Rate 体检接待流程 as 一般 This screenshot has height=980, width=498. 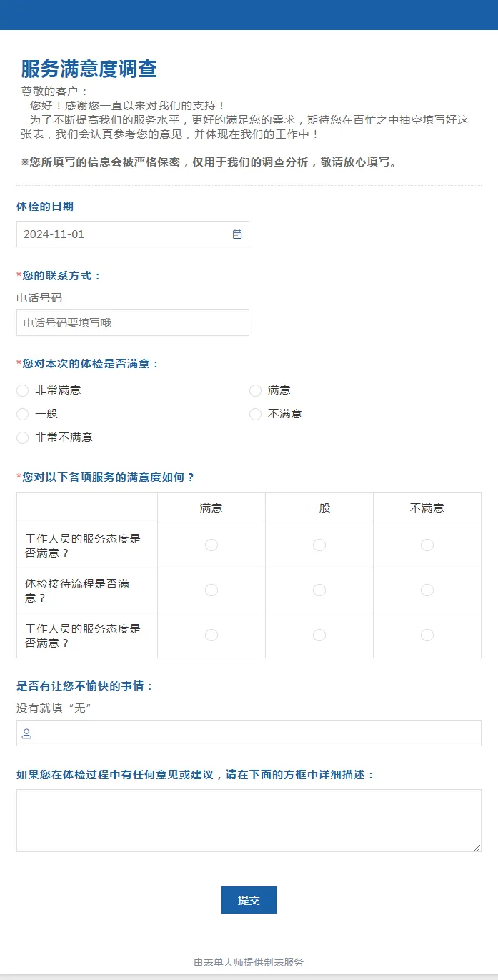click(x=319, y=590)
